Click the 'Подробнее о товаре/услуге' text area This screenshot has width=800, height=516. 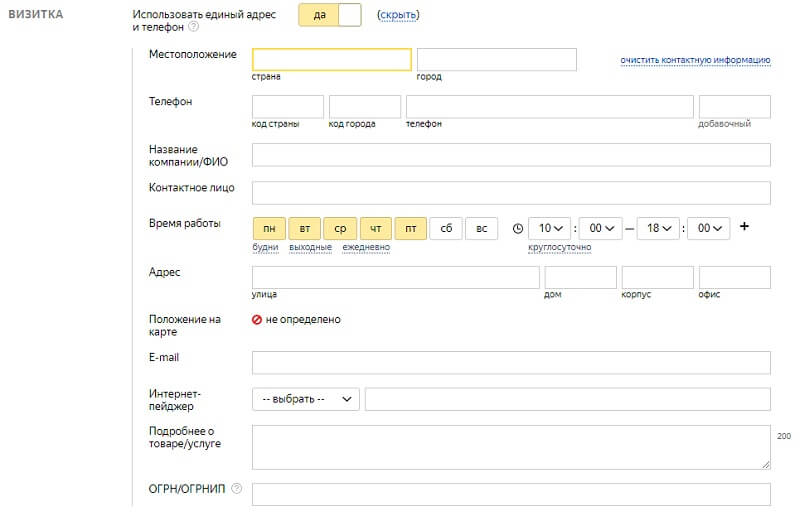tap(511, 447)
